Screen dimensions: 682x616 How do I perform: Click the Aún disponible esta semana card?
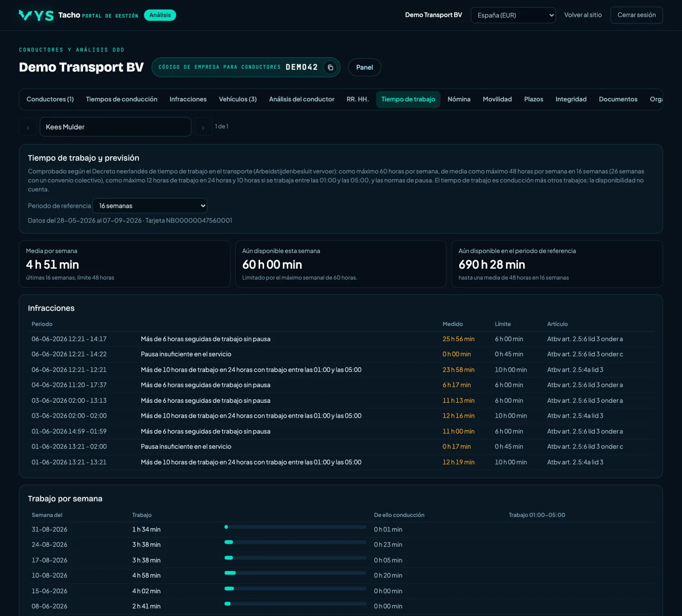click(x=341, y=264)
